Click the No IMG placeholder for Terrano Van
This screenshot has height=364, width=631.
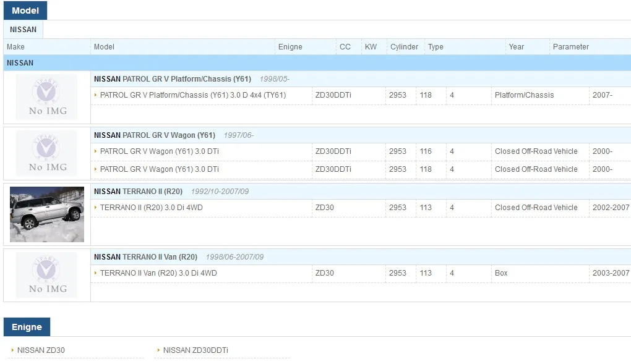(47, 275)
